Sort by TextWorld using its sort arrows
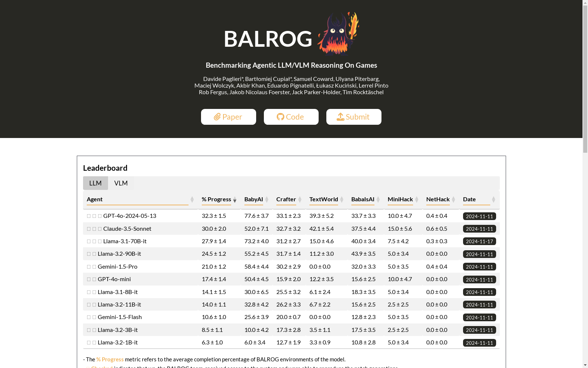The image size is (588, 368). point(342,199)
